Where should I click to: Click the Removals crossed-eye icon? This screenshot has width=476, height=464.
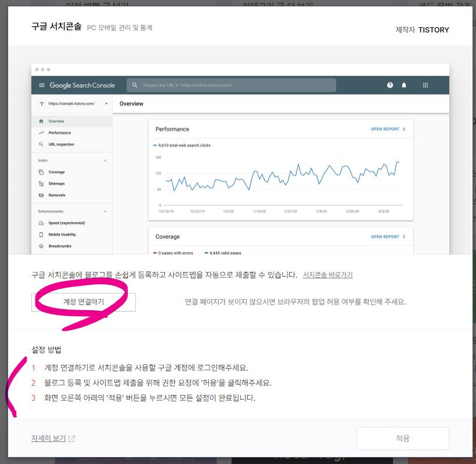coord(41,195)
